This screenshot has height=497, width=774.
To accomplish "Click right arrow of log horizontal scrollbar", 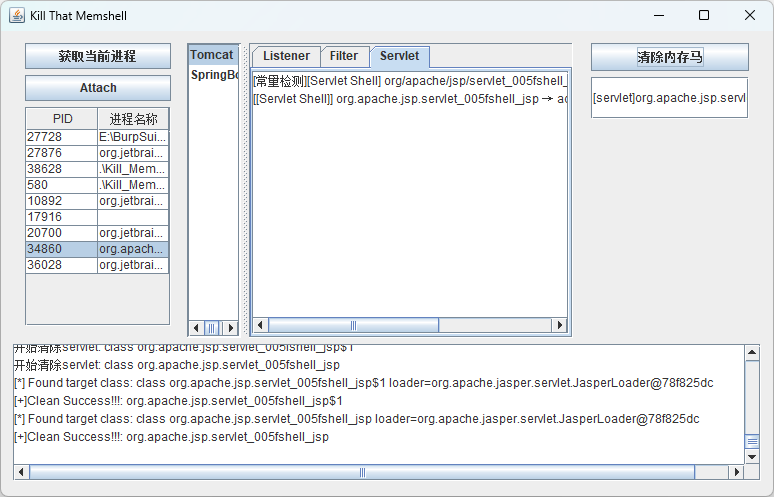I will coord(736,472).
